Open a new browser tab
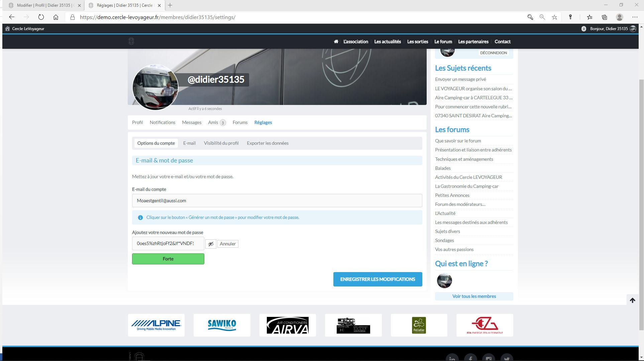The width and height of the screenshot is (644, 361). click(x=170, y=5)
